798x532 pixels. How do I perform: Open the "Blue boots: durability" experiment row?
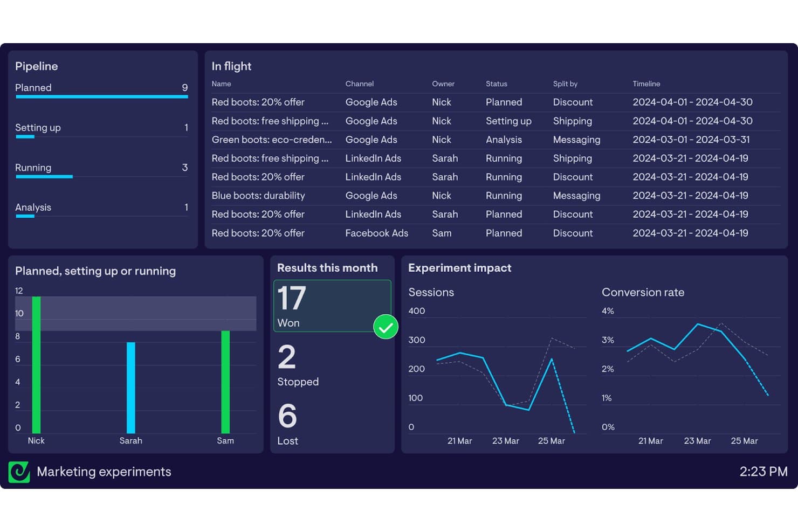tap(496, 196)
